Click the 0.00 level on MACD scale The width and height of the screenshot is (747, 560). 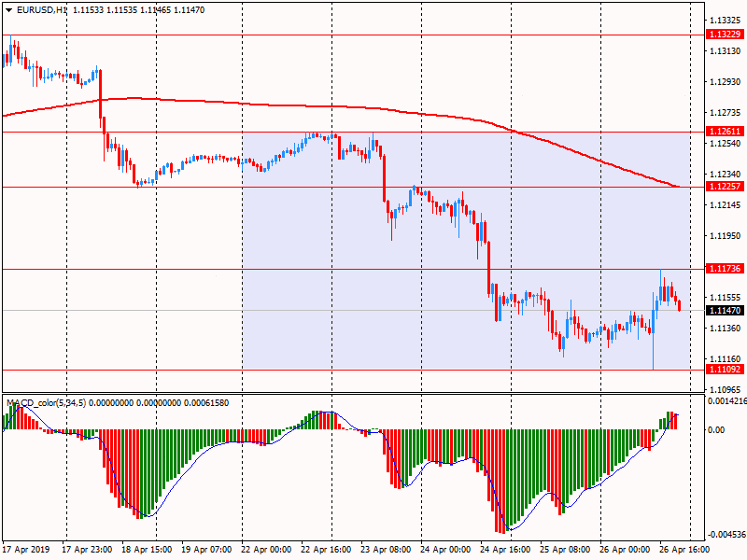pos(716,430)
